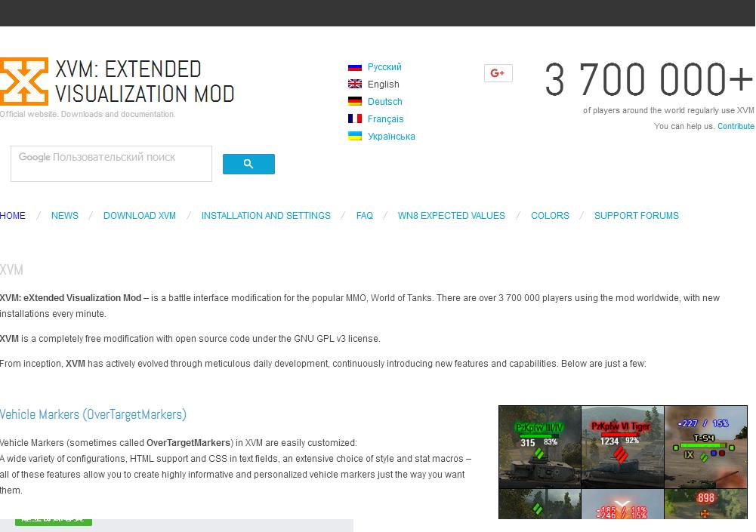
Task: Open the HOME menu item
Action: click(x=13, y=216)
